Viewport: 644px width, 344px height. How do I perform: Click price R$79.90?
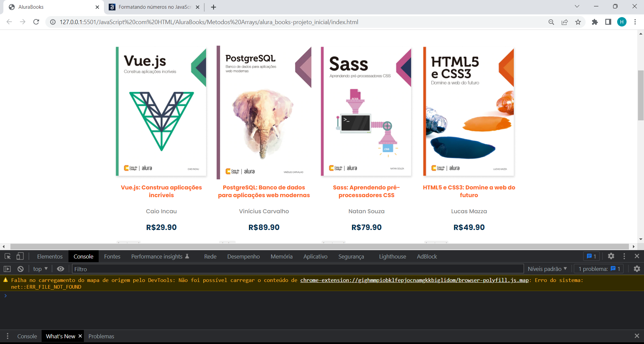pyautogui.click(x=366, y=227)
